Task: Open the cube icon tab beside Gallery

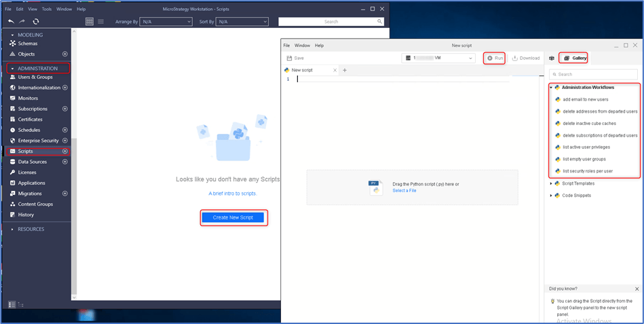Action: (x=552, y=58)
